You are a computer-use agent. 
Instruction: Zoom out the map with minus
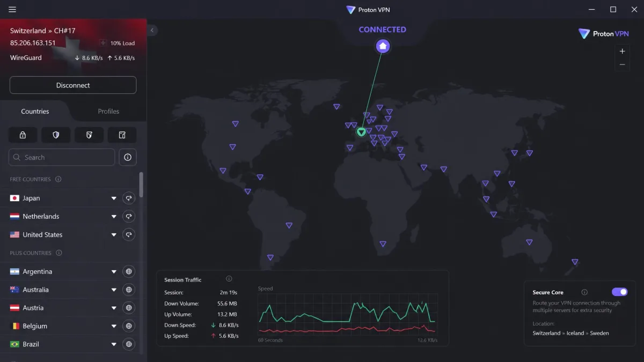click(x=622, y=64)
